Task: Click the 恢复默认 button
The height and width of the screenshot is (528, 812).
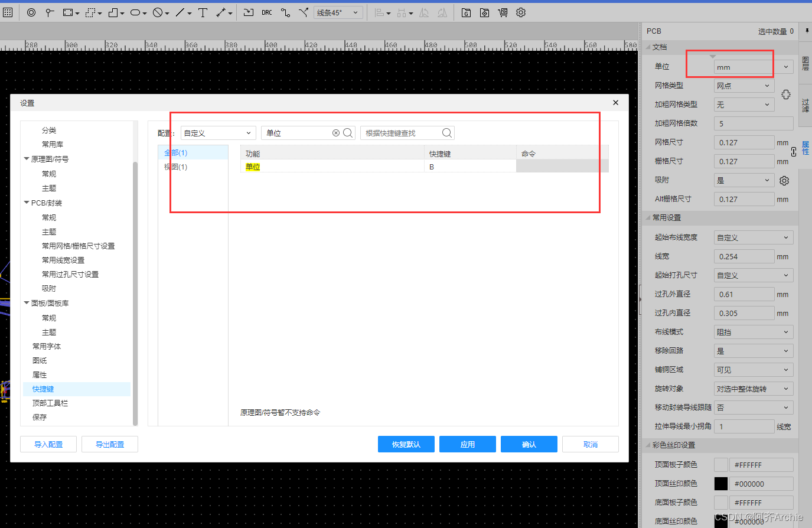Action: [x=406, y=444]
